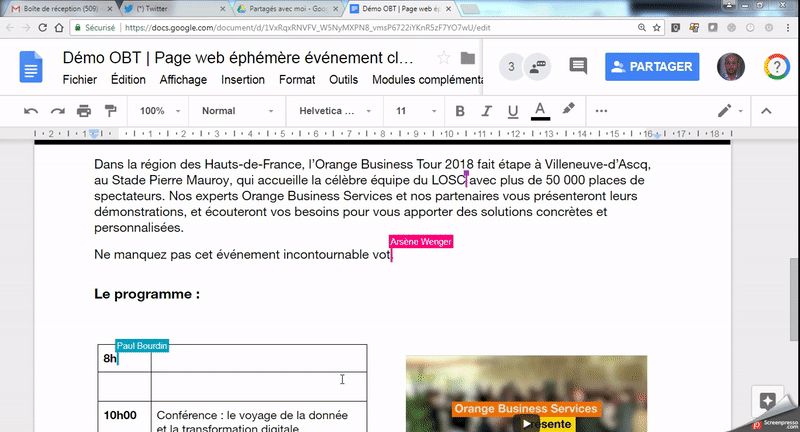This screenshot has width=800, height=432.
Task: Go to Docs home via blue document icon
Action: click(x=31, y=67)
